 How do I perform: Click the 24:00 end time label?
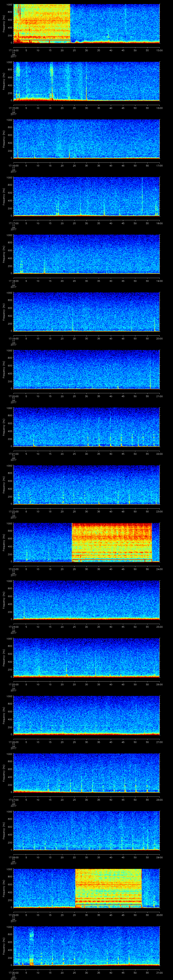159,569
